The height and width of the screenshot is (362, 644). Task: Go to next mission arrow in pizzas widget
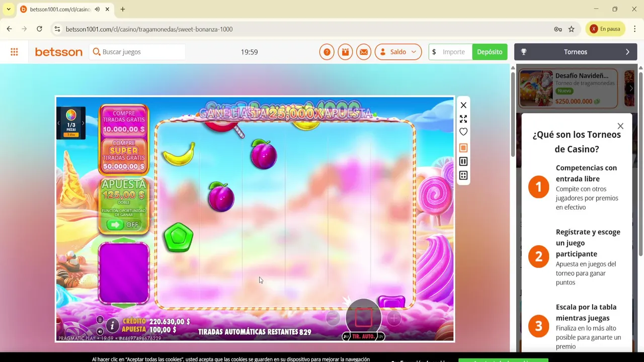[83, 123]
